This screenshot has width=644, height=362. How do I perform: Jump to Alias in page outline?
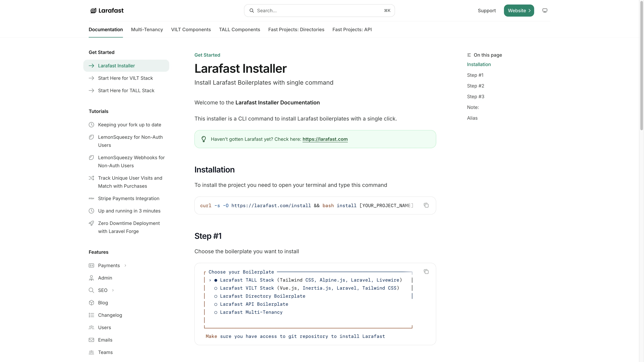pos(472,118)
